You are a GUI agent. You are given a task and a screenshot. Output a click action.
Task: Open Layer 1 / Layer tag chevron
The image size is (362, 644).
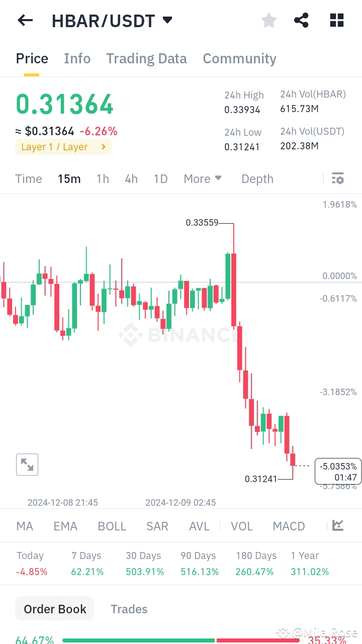click(104, 147)
